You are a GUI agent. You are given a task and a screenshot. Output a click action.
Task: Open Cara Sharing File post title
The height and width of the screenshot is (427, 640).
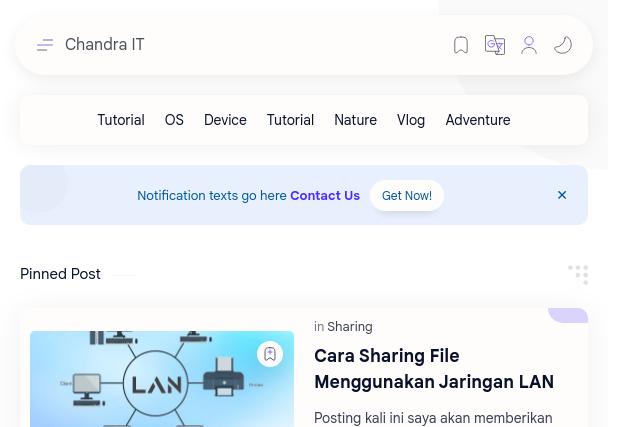[x=433, y=369]
